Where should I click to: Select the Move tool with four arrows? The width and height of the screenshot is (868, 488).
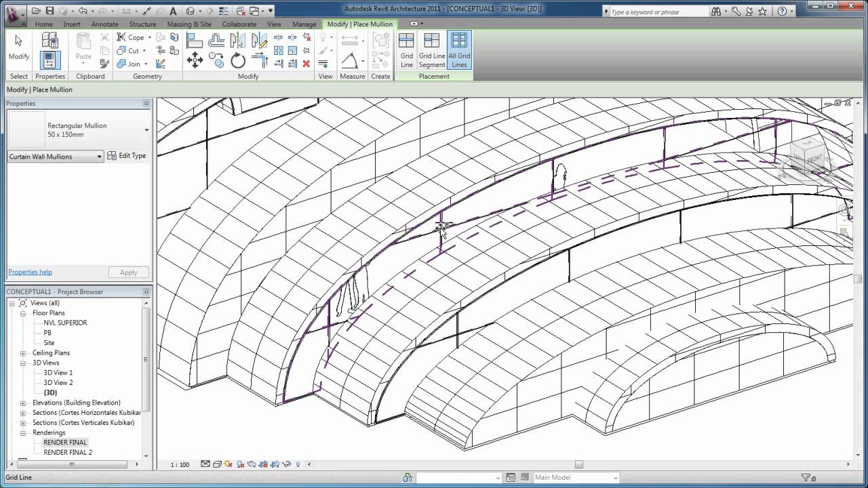click(x=195, y=61)
